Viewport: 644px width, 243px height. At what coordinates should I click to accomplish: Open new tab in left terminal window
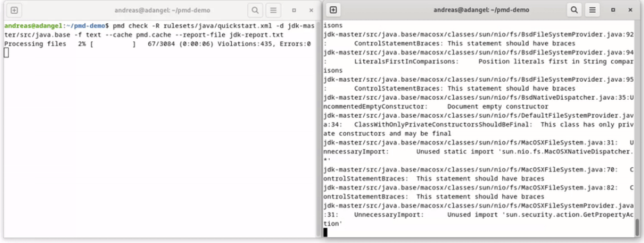tap(14, 10)
